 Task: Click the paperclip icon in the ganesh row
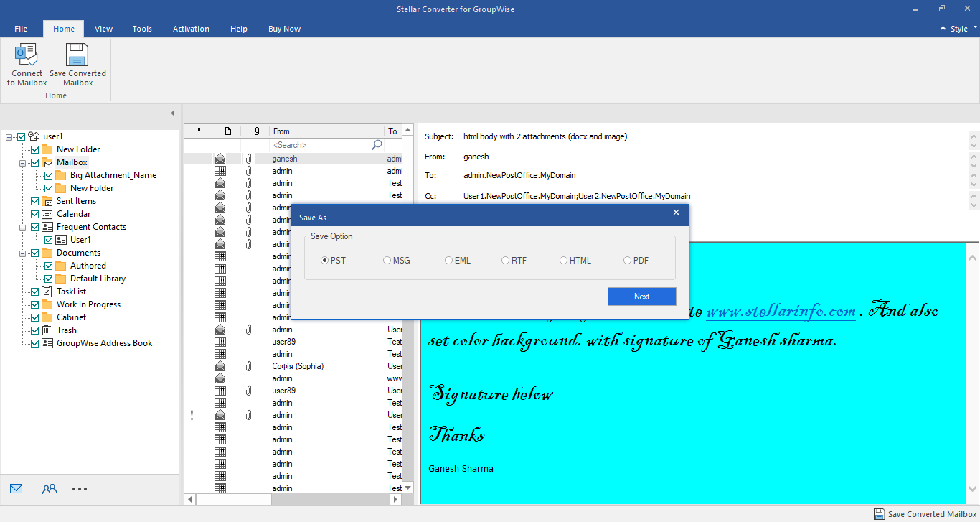pos(248,159)
